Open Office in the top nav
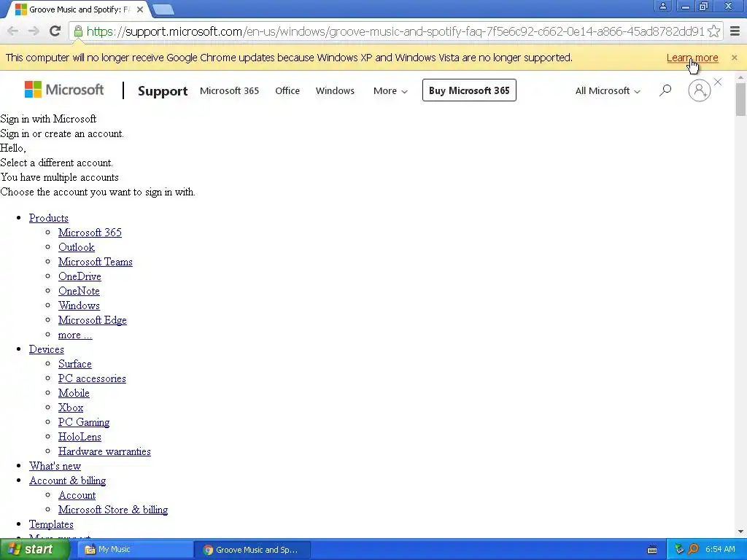 coord(287,90)
